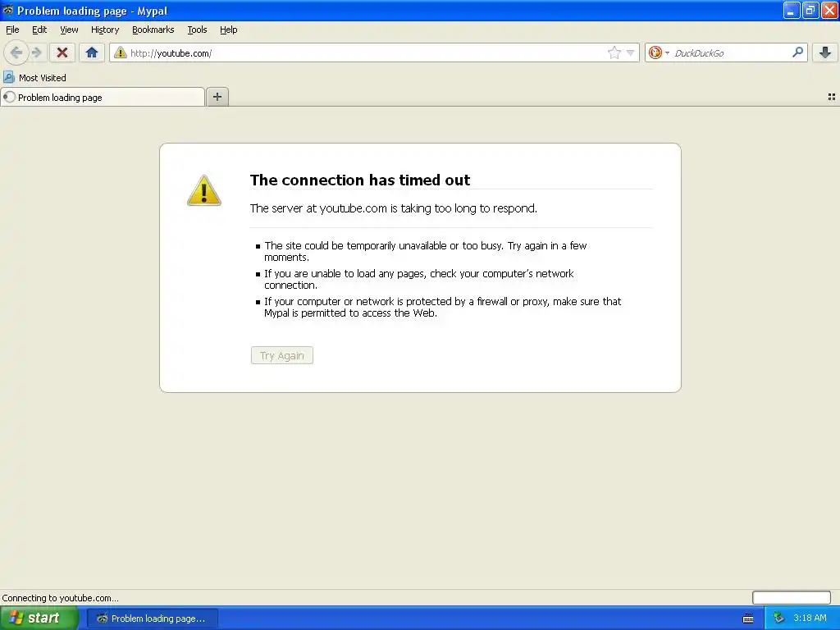Open the File menu
Image resolution: width=840 pixels, height=630 pixels.
12,30
